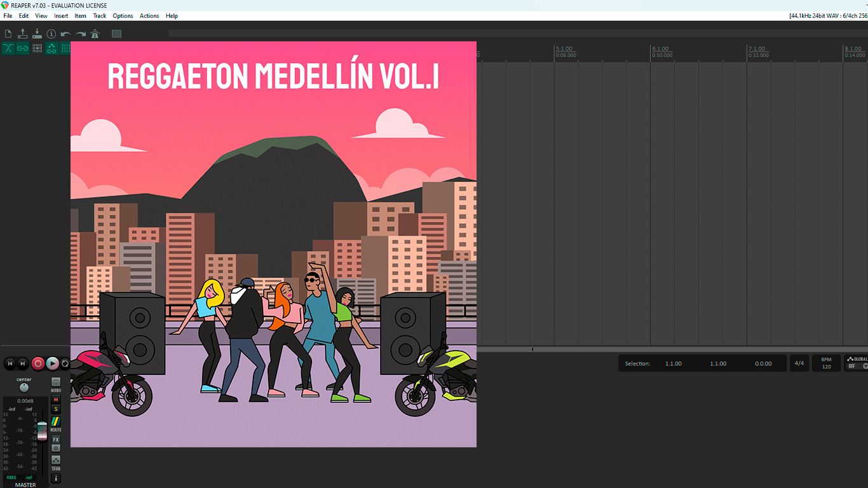Click the selection start value field

pyautogui.click(x=674, y=363)
